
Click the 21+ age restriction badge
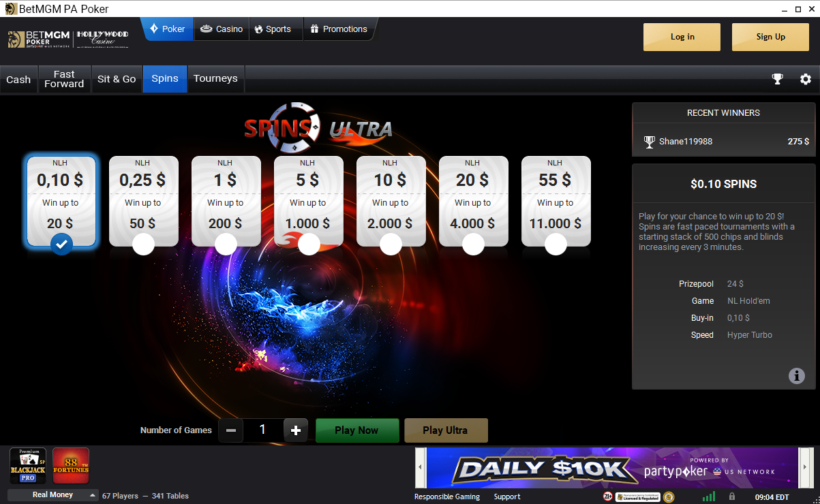607,497
